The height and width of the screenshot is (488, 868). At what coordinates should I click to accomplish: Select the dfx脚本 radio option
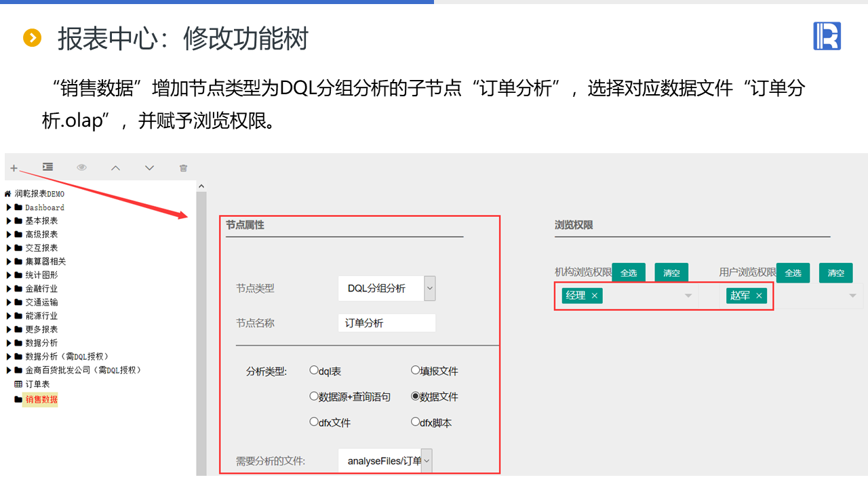click(416, 422)
